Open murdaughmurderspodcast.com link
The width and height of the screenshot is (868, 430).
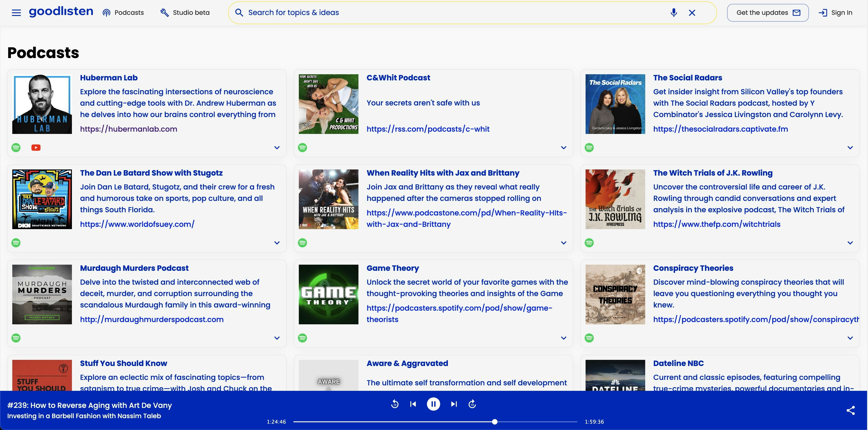coord(152,319)
